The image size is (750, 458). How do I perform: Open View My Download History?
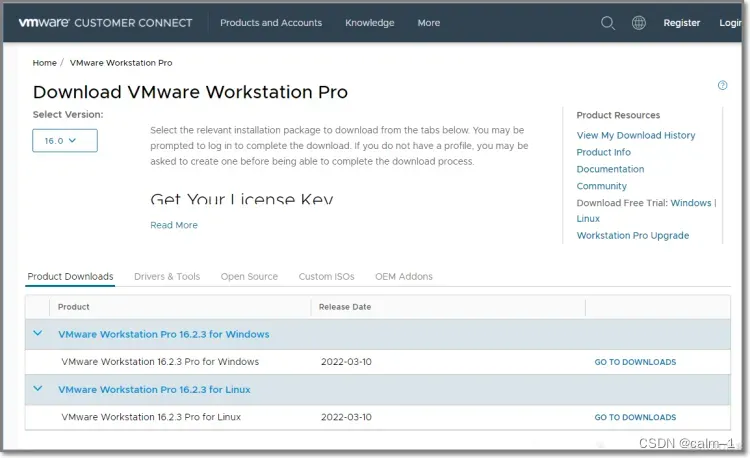click(x=636, y=135)
